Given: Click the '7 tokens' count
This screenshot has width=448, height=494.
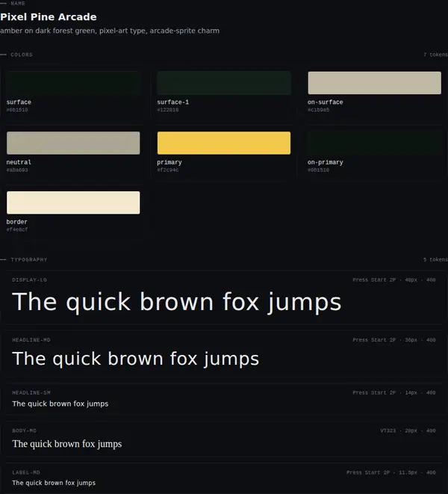Looking at the screenshot, I should pos(435,55).
